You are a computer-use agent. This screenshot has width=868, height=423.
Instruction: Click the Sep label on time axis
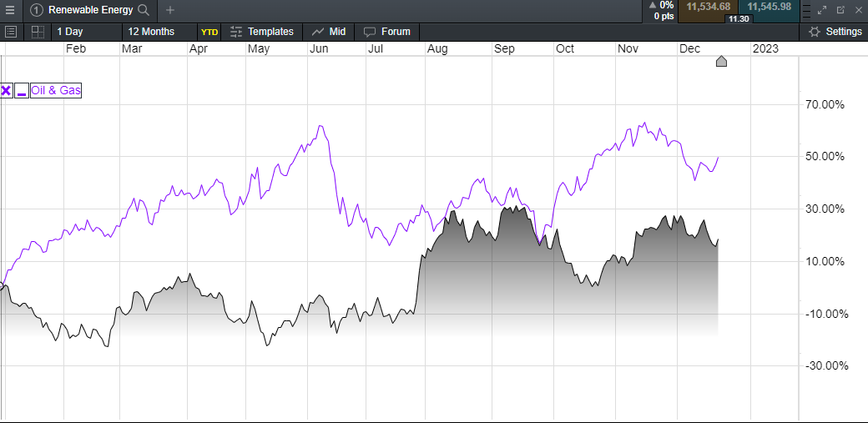tap(504, 48)
